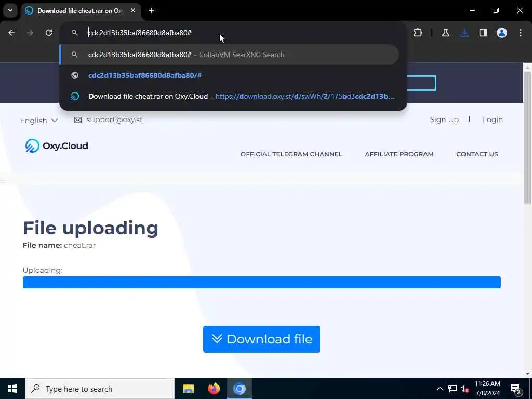The height and width of the screenshot is (399, 532).
Task: Click the support@oxy.st email link
Action: point(114,120)
